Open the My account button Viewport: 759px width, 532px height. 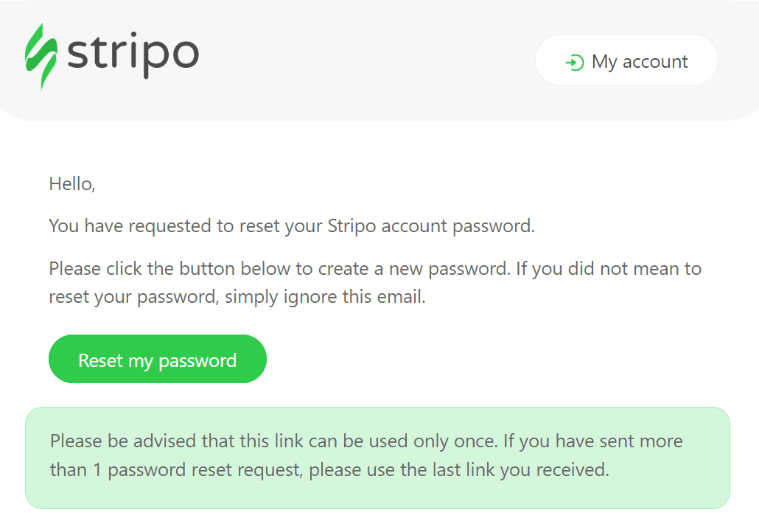pyautogui.click(x=626, y=60)
